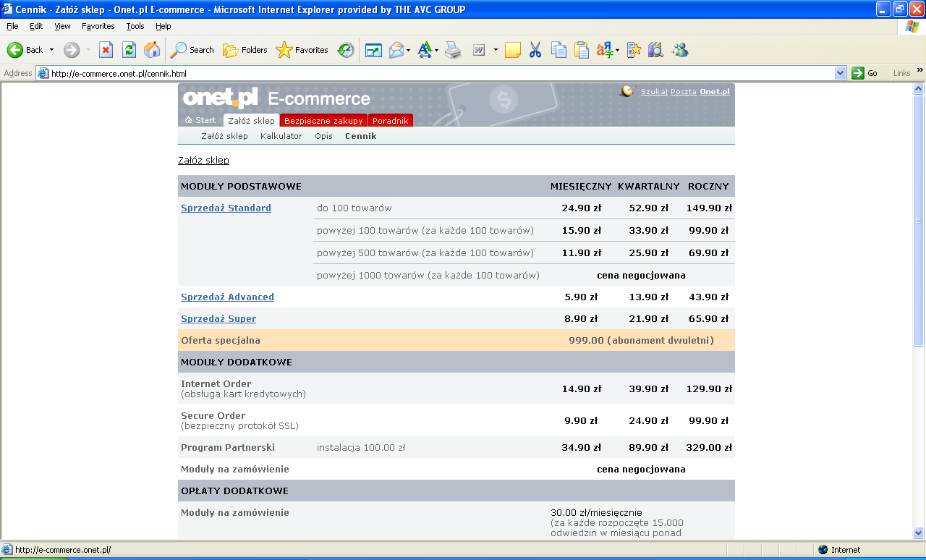Open the Word edit dropdown arrow

[x=496, y=50]
